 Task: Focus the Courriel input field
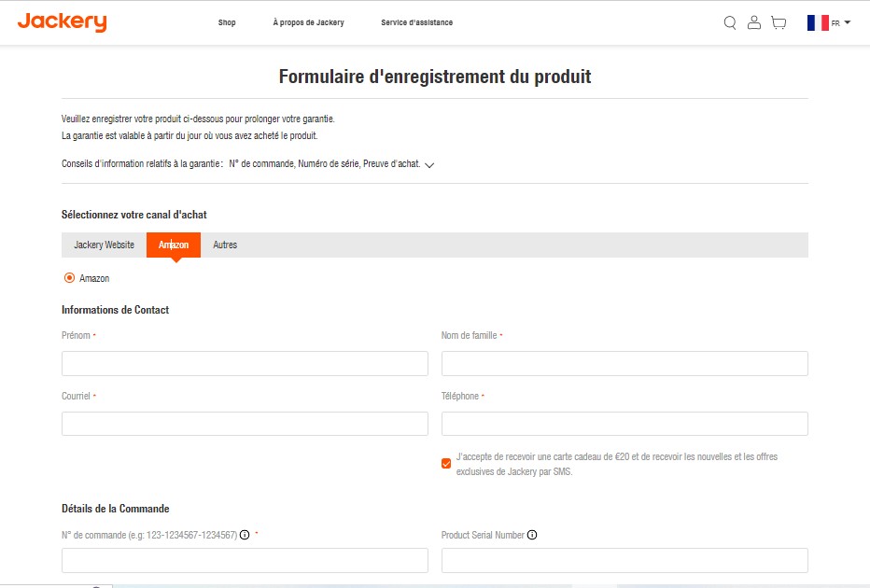tap(245, 424)
